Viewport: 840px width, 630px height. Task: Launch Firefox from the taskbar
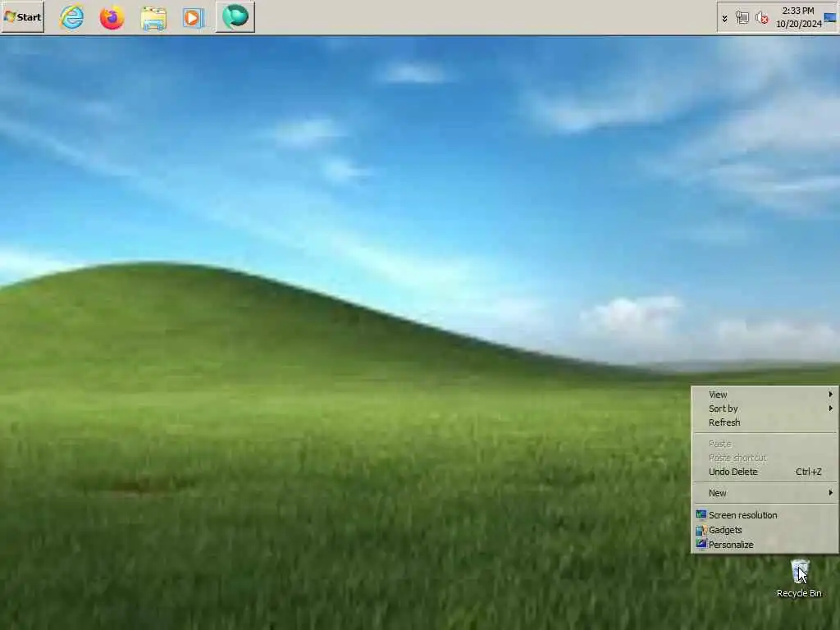(112, 17)
